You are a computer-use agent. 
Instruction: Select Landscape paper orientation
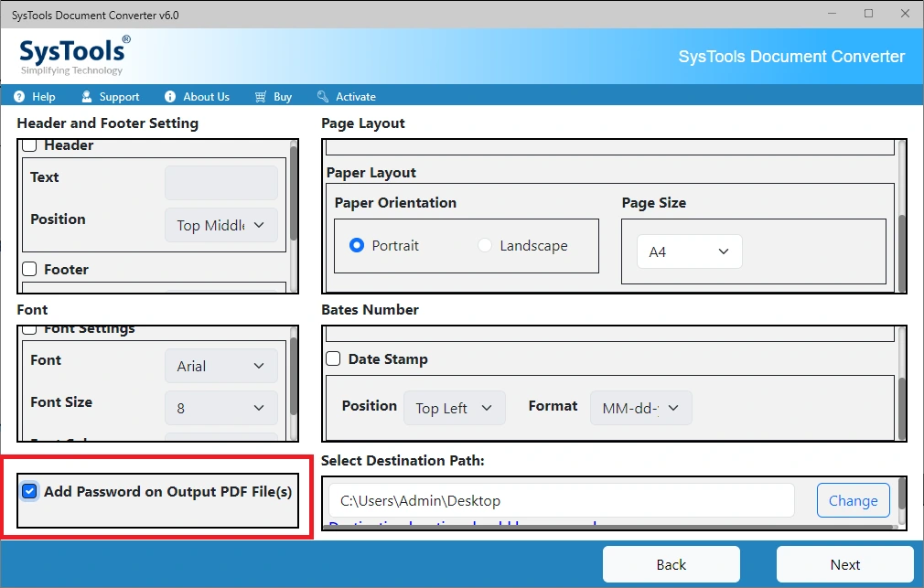pyautogui.click(x=484, y=245)
